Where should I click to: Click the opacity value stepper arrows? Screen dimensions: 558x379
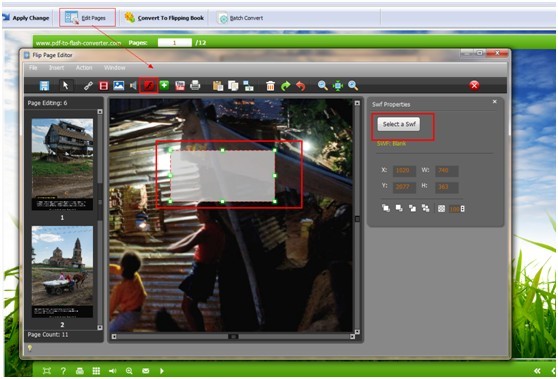[462, 209]
